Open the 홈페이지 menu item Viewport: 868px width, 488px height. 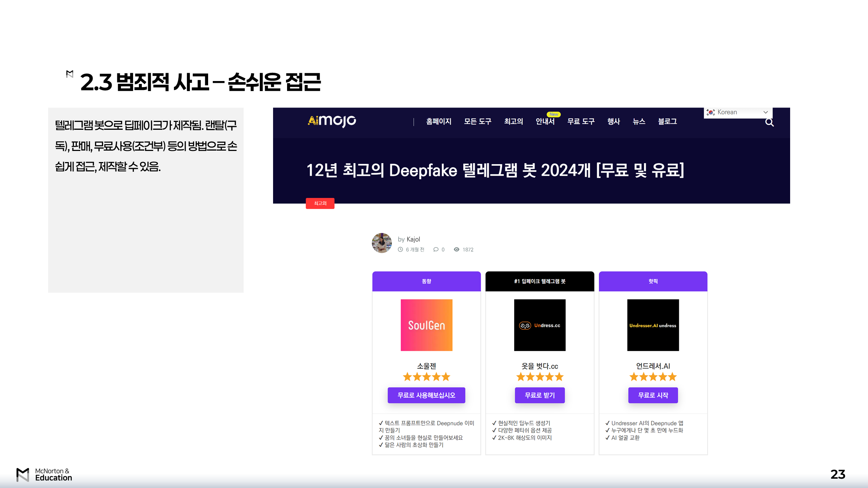pos(438,122)
